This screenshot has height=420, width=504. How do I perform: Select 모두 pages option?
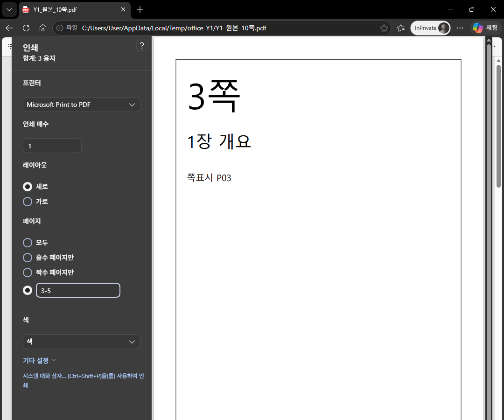click(x=28, y=243)
